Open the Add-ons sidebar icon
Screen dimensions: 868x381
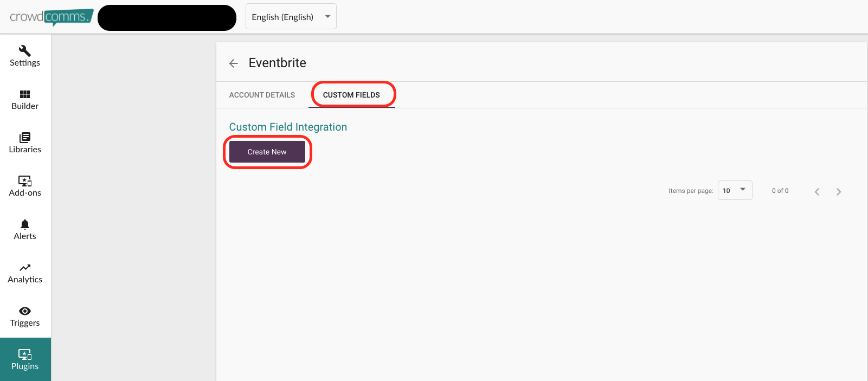(25, 180)
